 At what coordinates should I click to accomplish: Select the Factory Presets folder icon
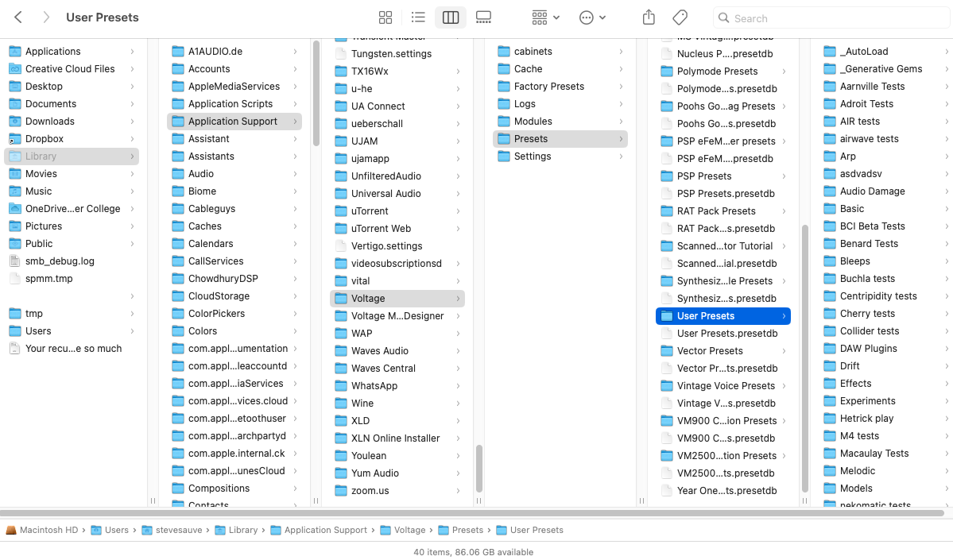click(504, 87)
